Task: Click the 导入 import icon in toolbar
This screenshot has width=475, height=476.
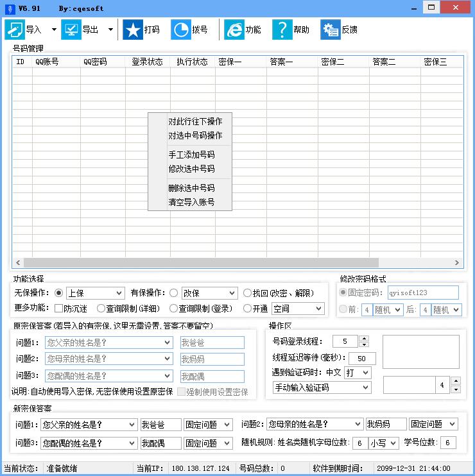Action: coord(15,30)
